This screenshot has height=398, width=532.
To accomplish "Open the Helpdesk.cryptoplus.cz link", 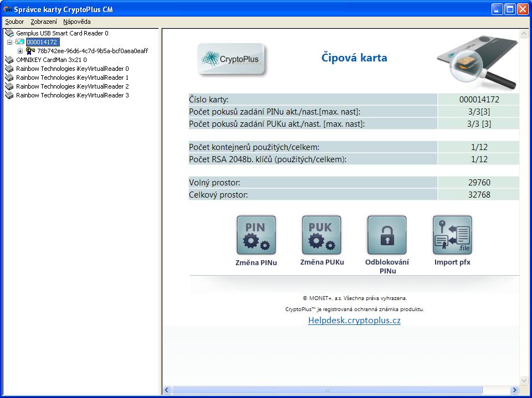I will tap(354, 321).
